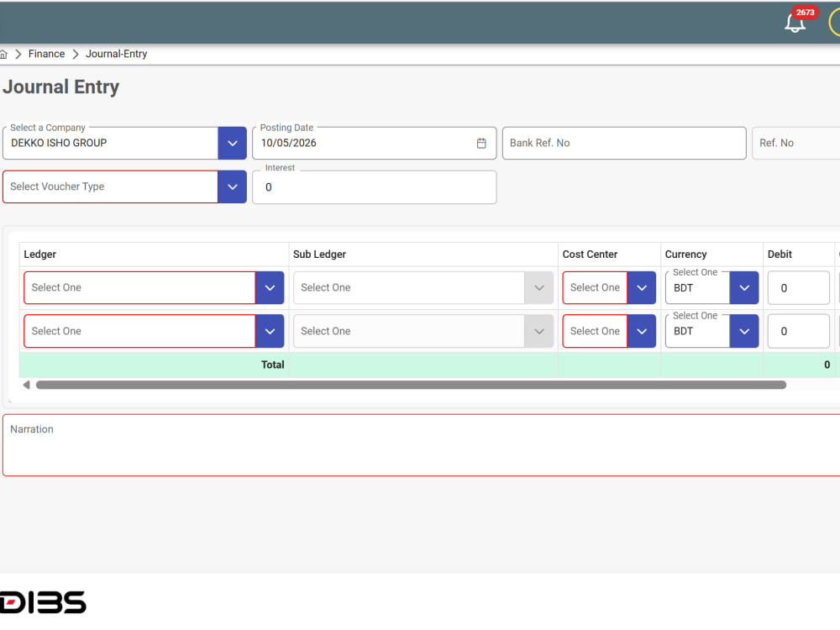Click the Narration text area
The height and width of the screenshot is (630, 840).
pos(421,444)
